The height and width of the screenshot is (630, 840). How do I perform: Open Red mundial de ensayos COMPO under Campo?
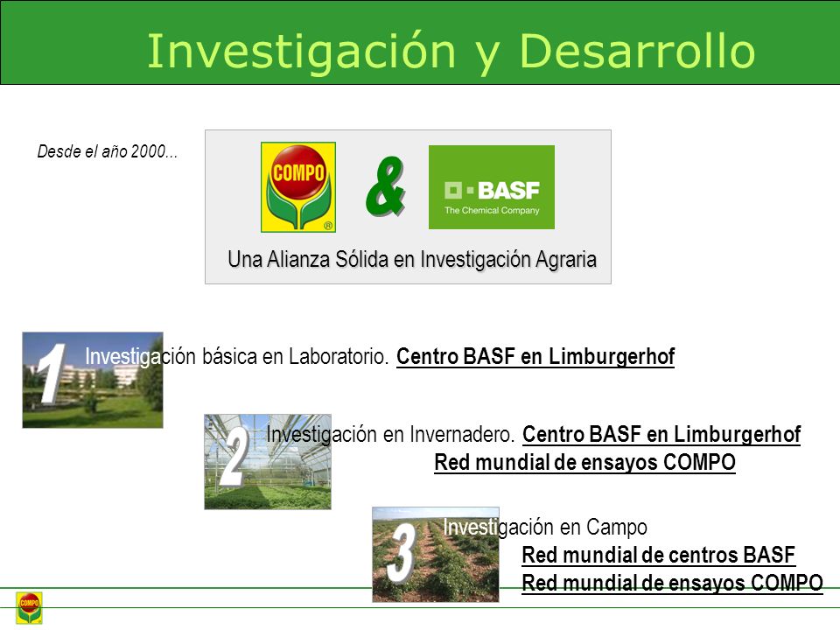672,583
